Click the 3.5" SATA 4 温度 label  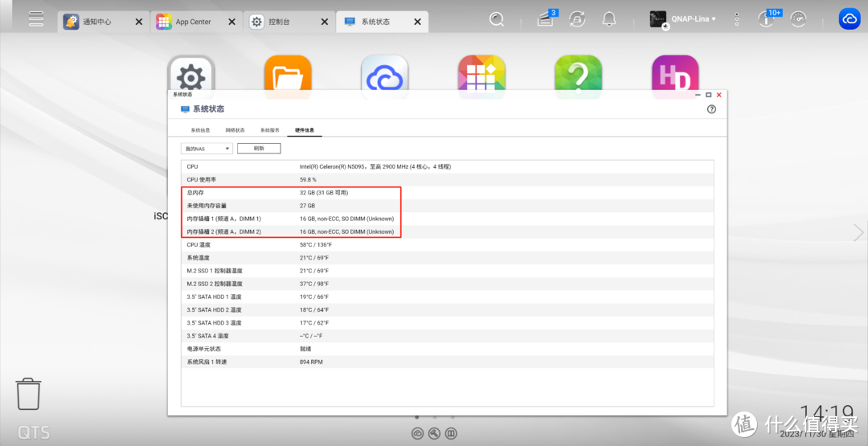point(207,336)
